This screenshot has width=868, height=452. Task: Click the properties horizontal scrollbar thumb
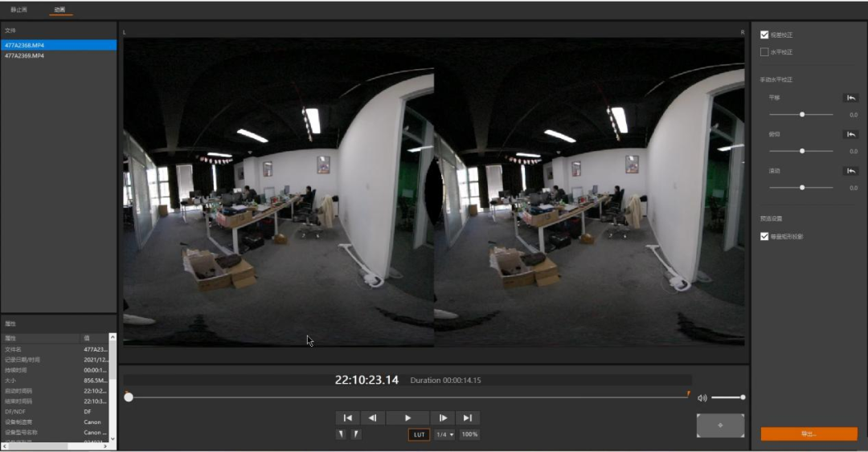tap(39, 446)
